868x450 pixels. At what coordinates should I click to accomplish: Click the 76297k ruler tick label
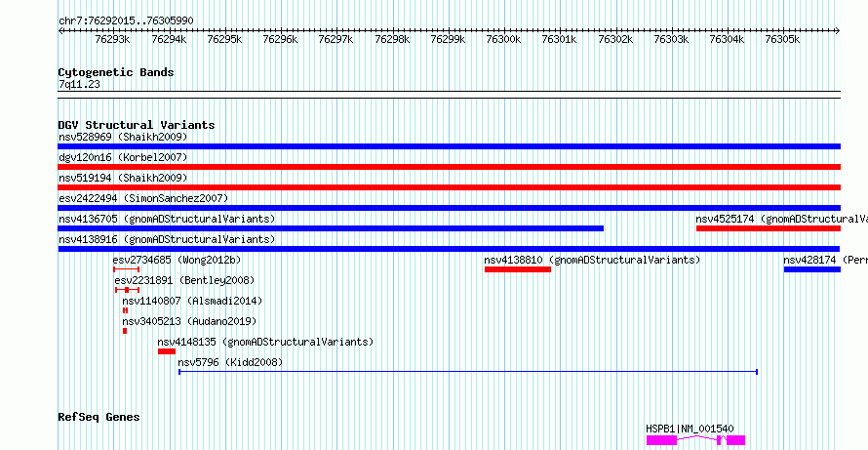coord(336,39)
